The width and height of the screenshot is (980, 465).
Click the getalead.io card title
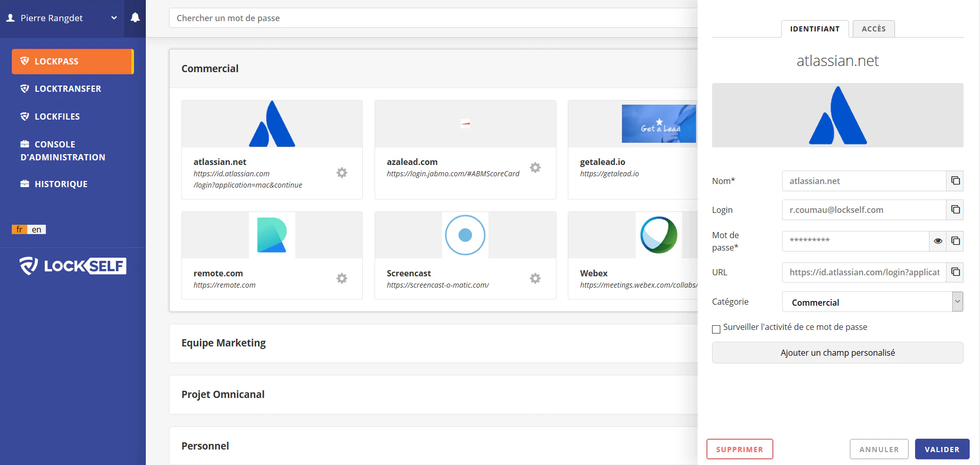(x=602, y=162)
